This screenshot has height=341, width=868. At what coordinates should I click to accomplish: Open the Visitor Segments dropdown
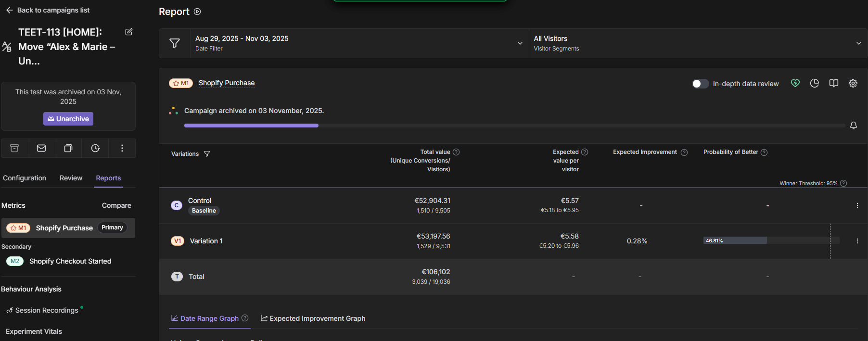click(x=698, y=43)
